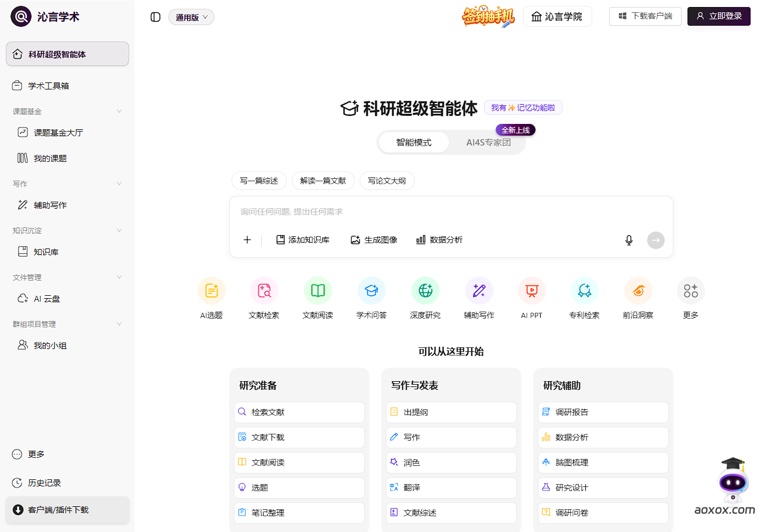Click 客户端/插件下载 button
This screenshot has height=532, width=767.
pos(67,510)
